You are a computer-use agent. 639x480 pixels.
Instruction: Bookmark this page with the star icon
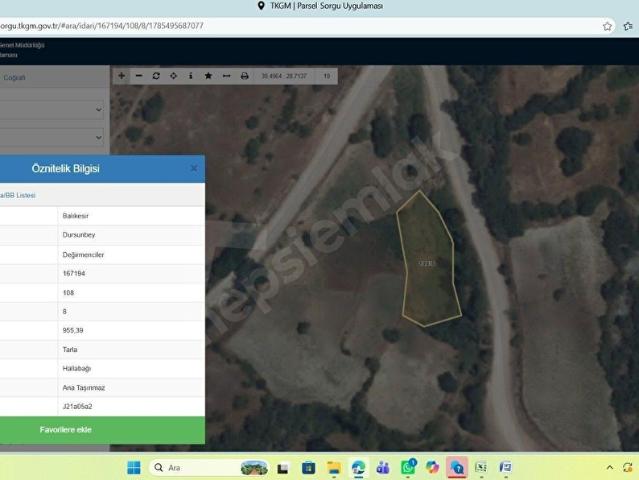coord(607,26)
